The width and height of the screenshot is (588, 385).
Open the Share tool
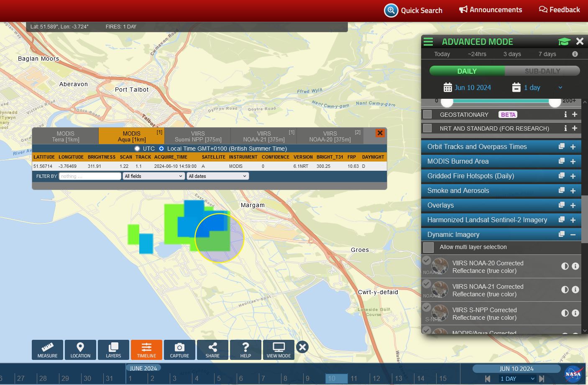212,350
